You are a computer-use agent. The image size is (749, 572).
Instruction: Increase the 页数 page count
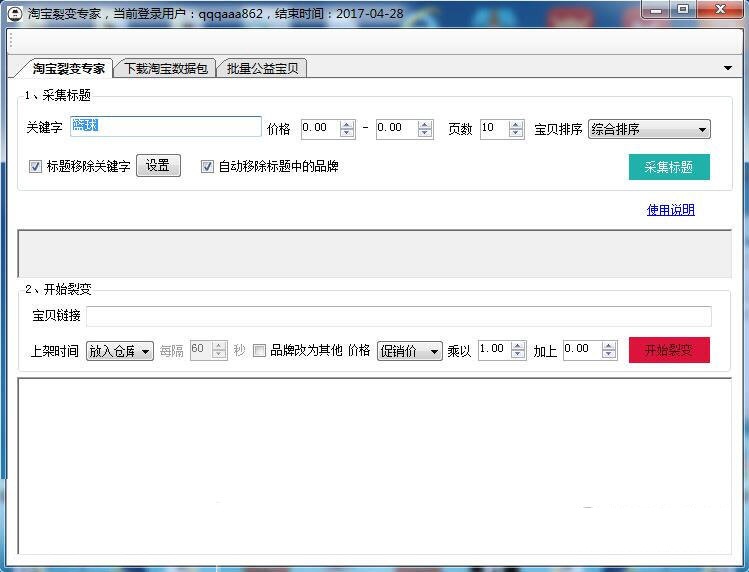click(515, 124)
